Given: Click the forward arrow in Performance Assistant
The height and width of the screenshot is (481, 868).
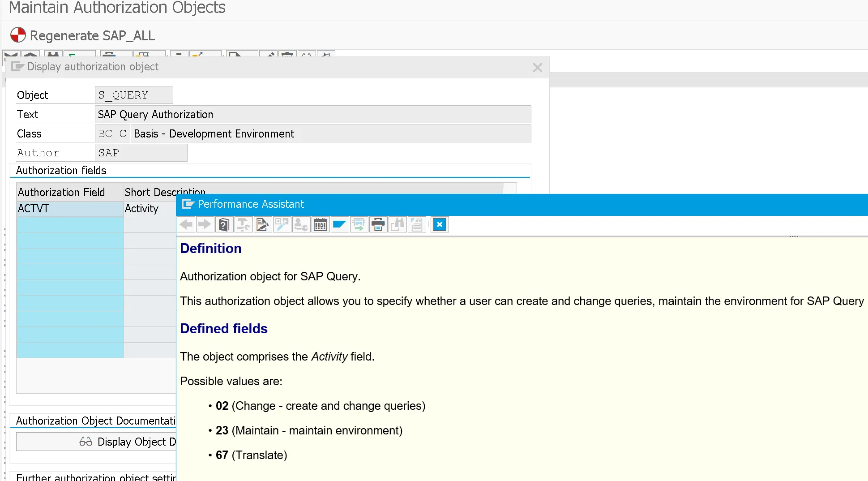Looking at the screenshot, I should click(205, 224).
